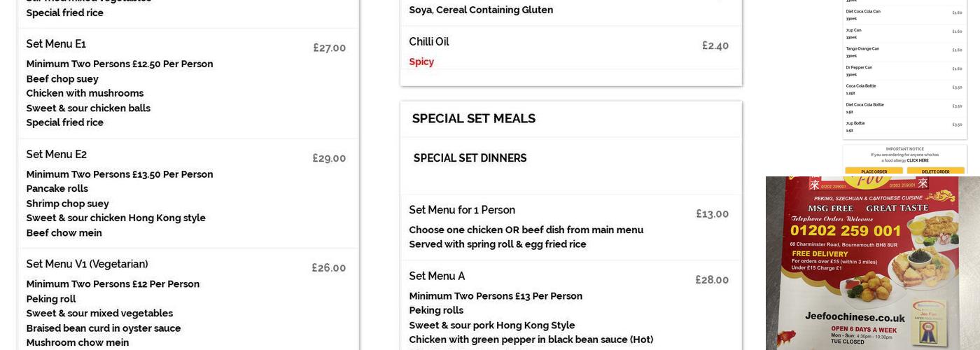The height and width of the screenshot is (350, 980).
Task: Add Coca Cola Bottle 1.25lt
Action: click(861, 86)
